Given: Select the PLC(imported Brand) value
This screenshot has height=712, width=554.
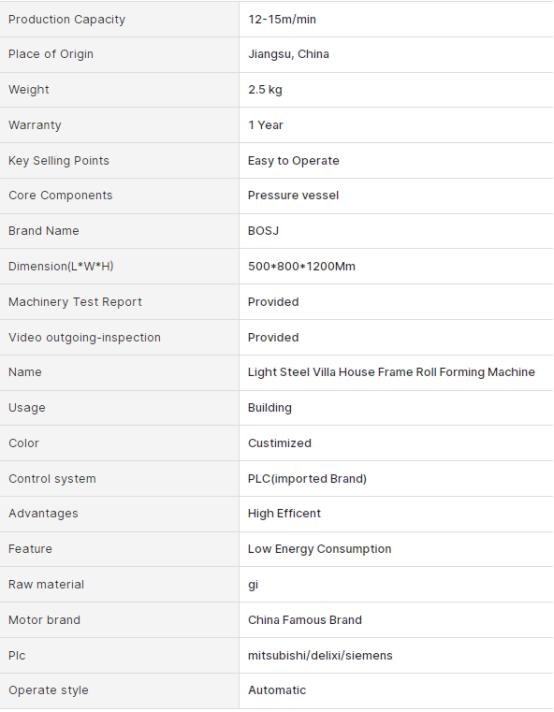Looking at the screenshot, I should (x=307, y=479).
